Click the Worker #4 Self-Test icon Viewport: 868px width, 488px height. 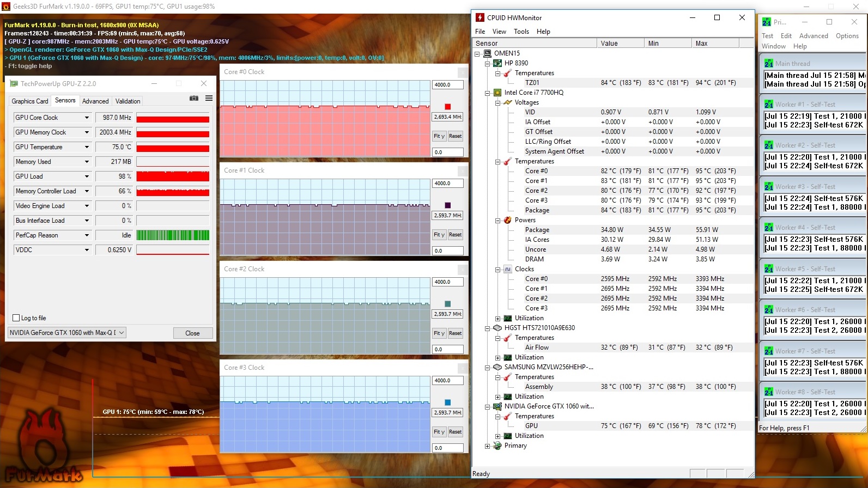click(x=768, y=227)
